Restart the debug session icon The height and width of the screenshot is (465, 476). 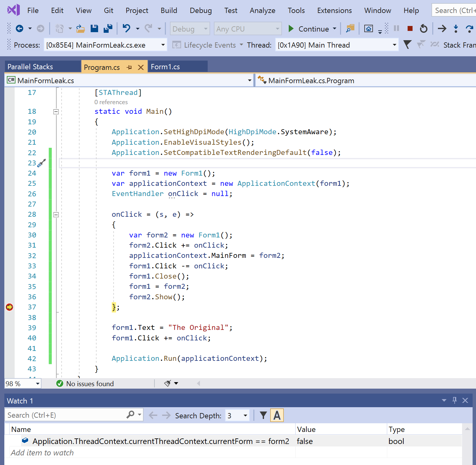pyautogui.click(x=423, y=28)
